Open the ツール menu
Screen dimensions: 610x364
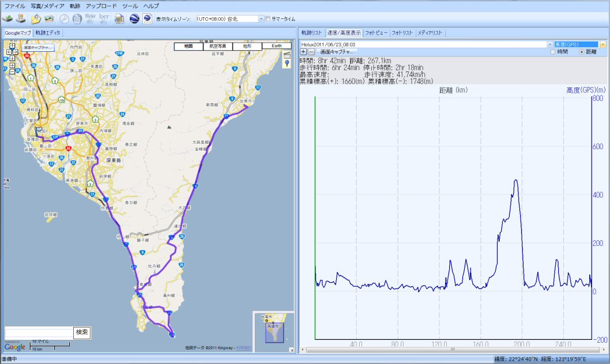pyautogui.click(x=130, y=6)
